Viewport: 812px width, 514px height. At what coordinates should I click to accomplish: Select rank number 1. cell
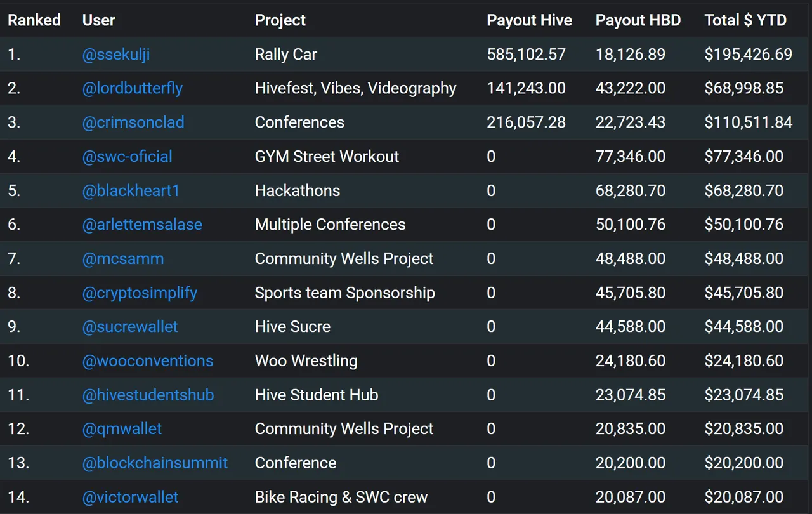tap(14, 55)
